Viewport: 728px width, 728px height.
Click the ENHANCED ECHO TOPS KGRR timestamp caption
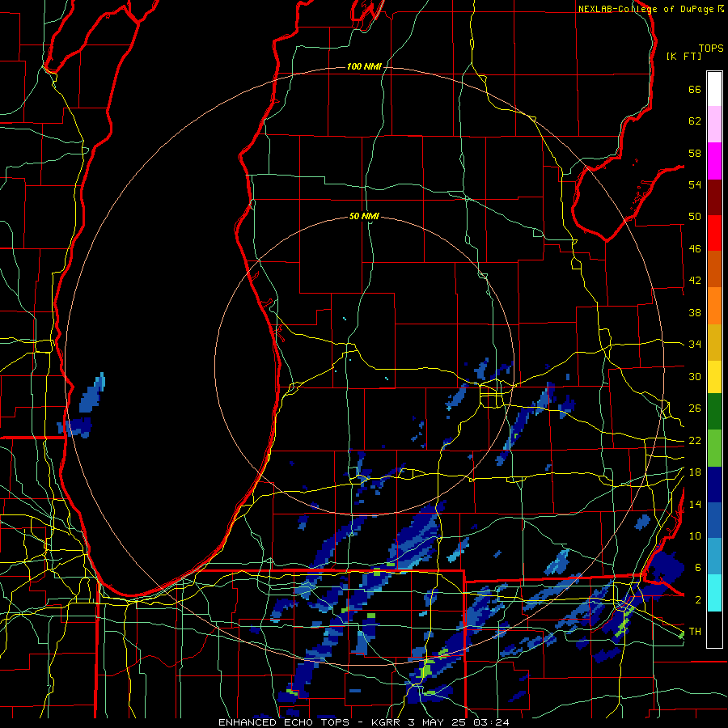click(x=364, y=722)
